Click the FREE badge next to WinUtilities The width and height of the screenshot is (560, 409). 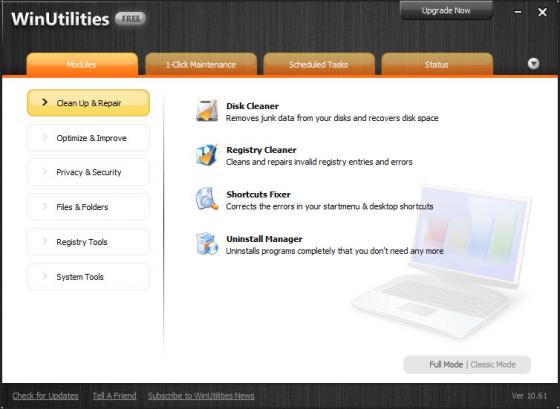click(130, 19)
